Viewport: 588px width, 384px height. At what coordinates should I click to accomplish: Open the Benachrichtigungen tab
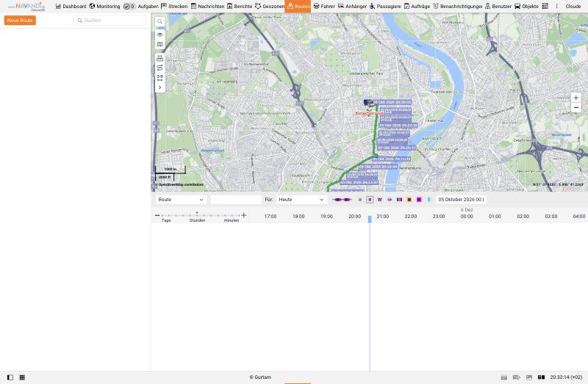coord(457,7)
